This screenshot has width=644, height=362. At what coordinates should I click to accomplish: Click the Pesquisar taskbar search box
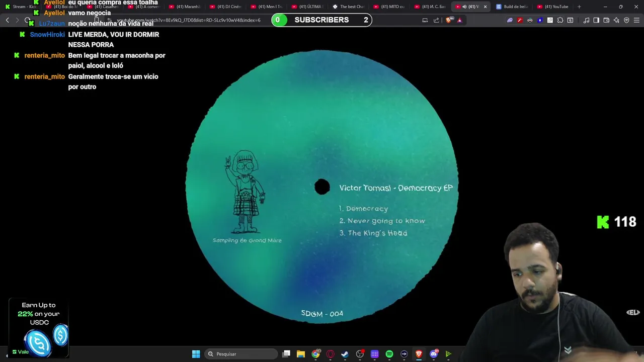[242, 354]
